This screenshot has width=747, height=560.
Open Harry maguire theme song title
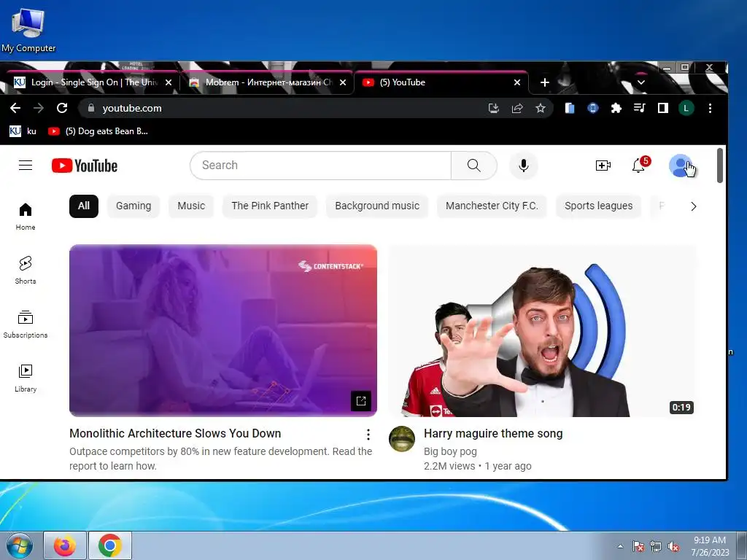(493, 433)
